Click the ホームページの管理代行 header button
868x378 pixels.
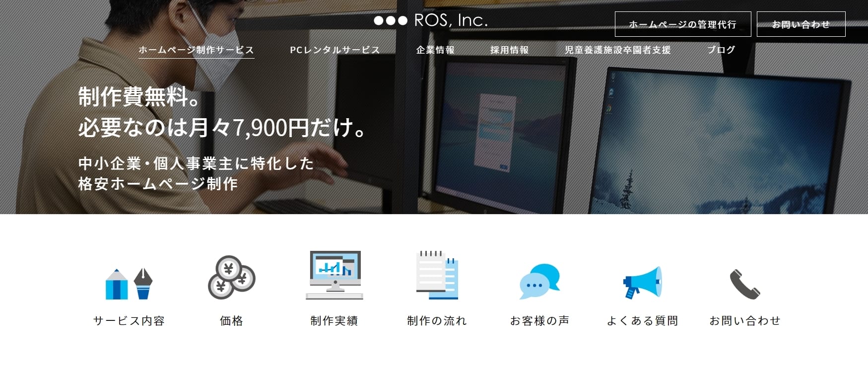coord(682,24)
